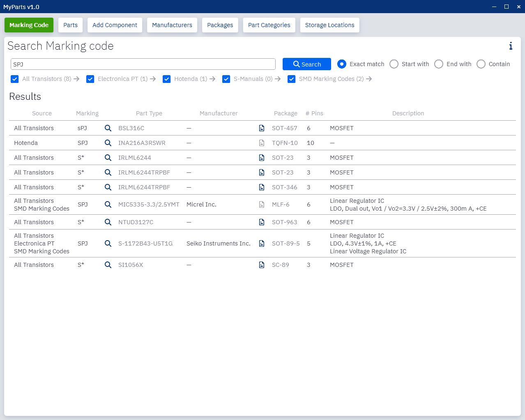This screenshot has height=420, width=525.
Task: Select the Contain radio option
Action: click(x=481, y=64)
